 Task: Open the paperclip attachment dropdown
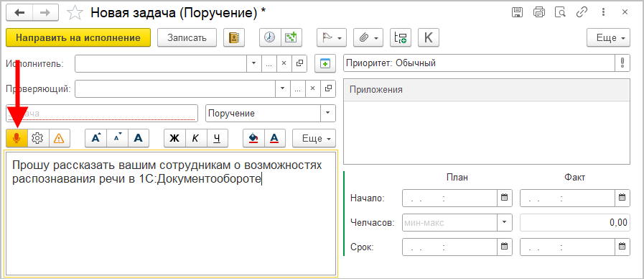[x=368, y=38]
